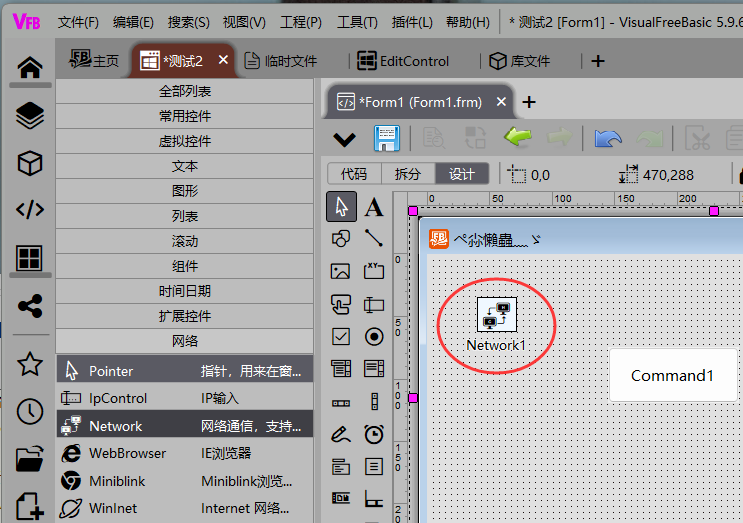The image size is (743, 523).
Task: Click the new file plus sidebar icon
Action: pos(30,506)
